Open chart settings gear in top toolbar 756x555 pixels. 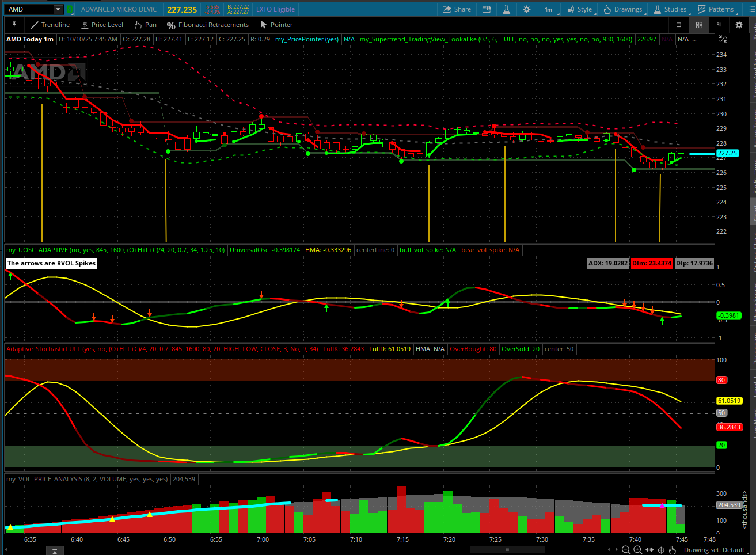(526, 9)
